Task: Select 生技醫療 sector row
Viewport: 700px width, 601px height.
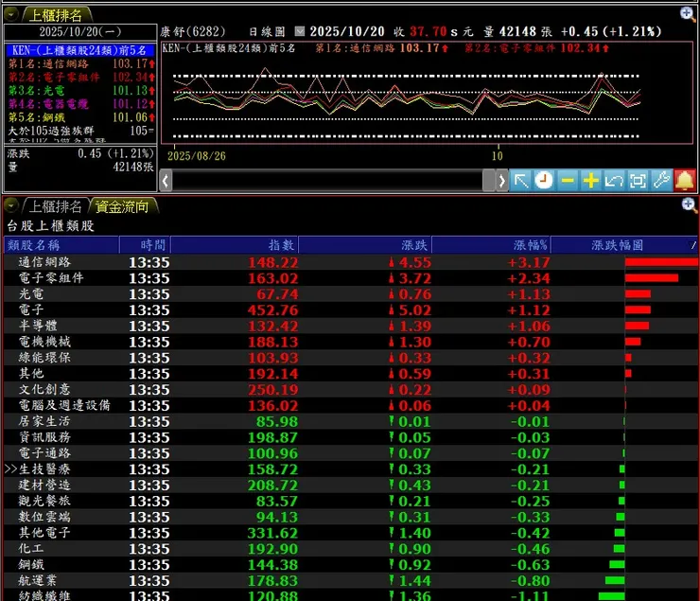Action: click(350, 469)
